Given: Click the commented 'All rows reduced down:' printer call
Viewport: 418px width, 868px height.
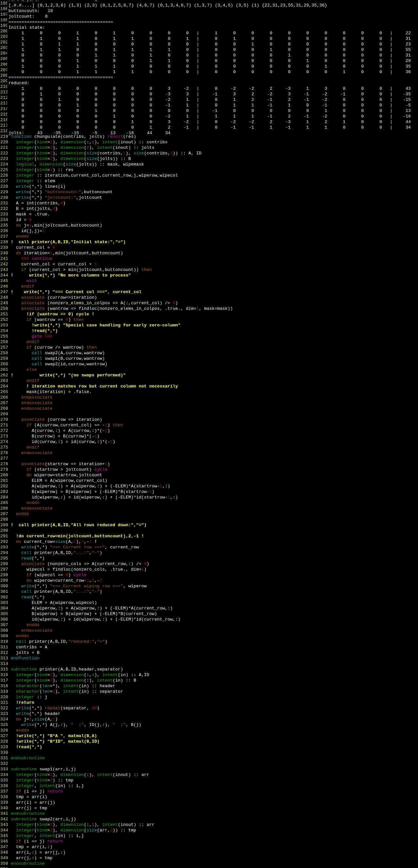Looking at the screenshot, I should coord(79,525).
